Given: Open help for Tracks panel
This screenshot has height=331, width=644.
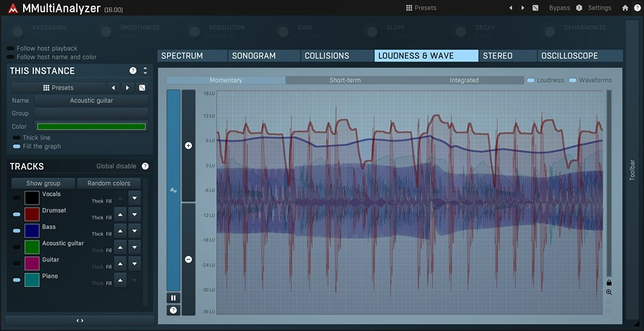Looking at the screenshot, I should [x=145, y=166].
